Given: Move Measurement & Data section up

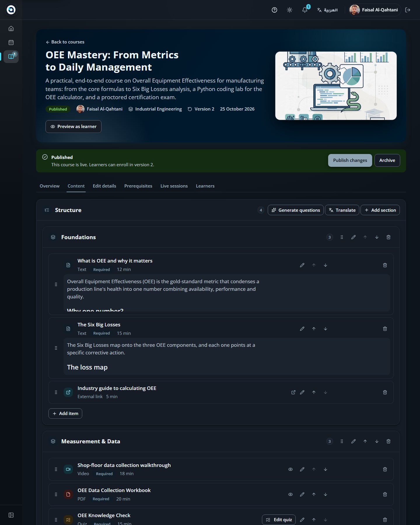Looking at the screenshot, I should click(x=365, y=442).
